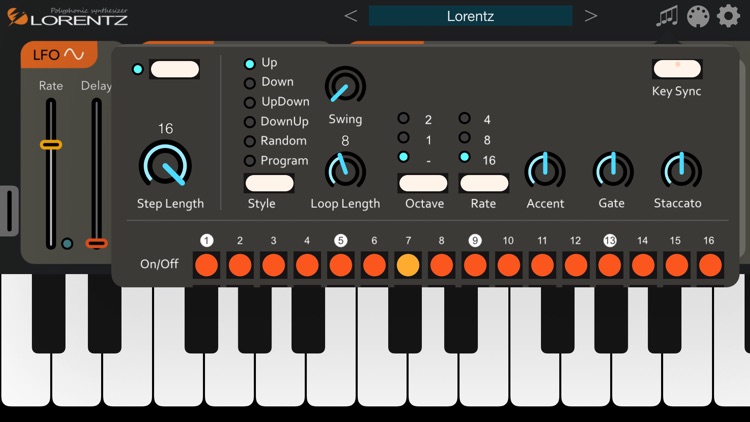This screenshot has height=422, width=750.
Task: Open the arpeggiator music notes icon
Action: pyautogui.click(x=667, y=16)
